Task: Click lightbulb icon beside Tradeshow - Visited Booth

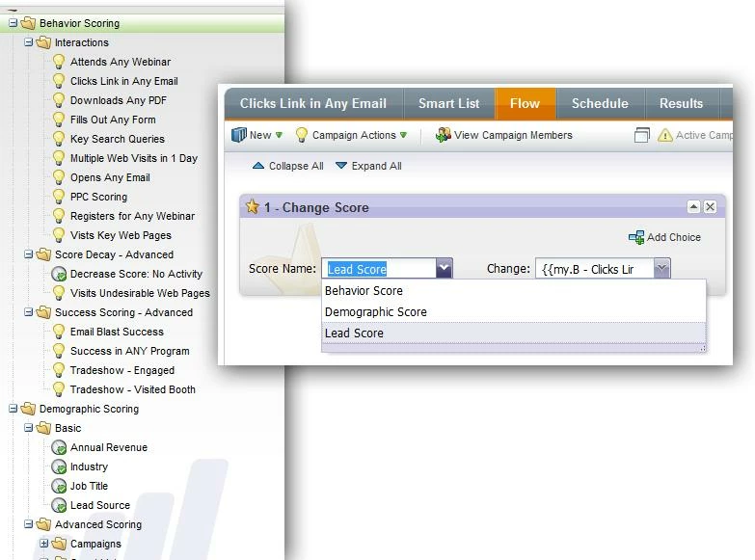Action: pyautogui.click(x=59, y=389)
